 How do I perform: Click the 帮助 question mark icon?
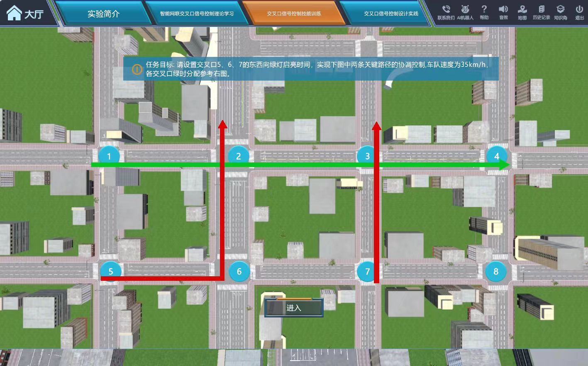[484, 10]
